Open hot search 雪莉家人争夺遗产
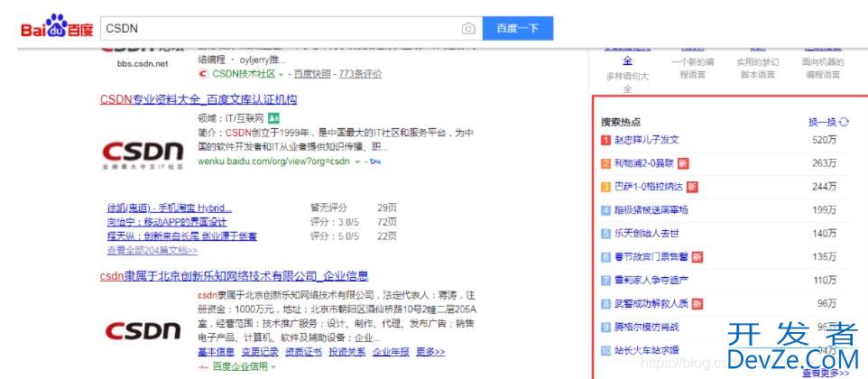The height and width of the screenshot is (379, 868). tap(651, 281)
